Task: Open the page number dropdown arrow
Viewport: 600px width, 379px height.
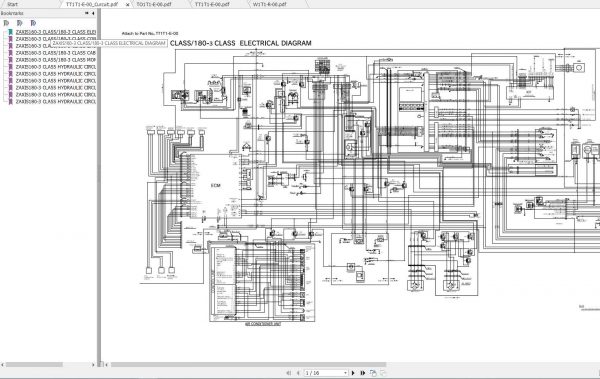Action: [345, 372]
